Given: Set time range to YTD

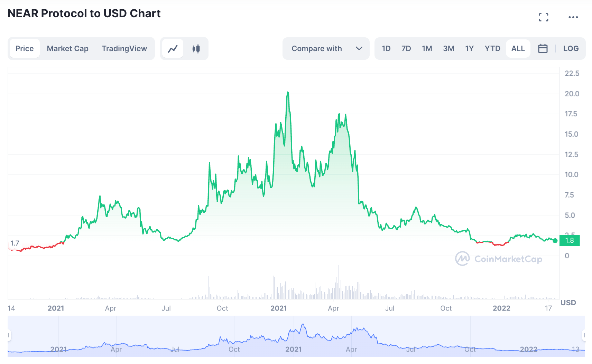Looking at the screenshot, I should click(492, 49).
